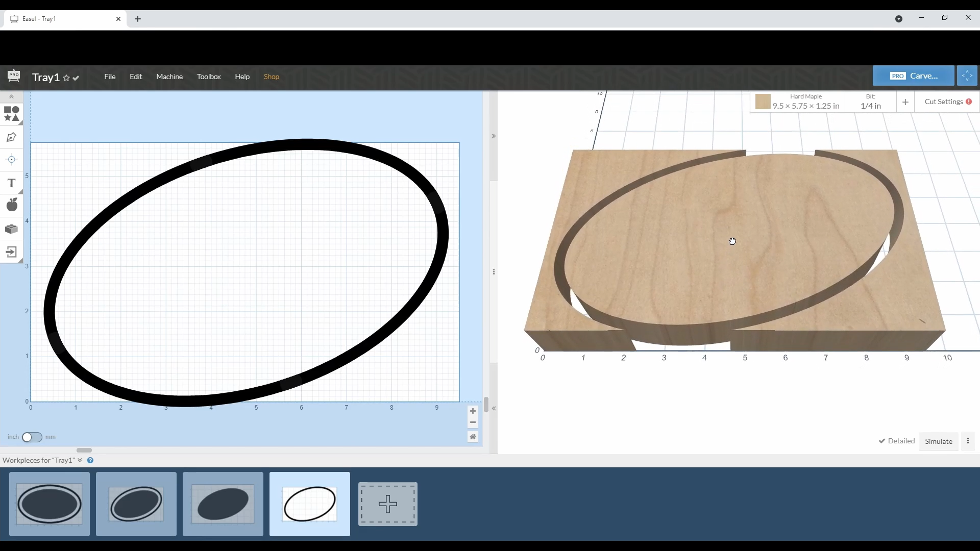Click the zoom-in icon on canvas
This screenshot has width=980, height=551.
coord(473,411)
